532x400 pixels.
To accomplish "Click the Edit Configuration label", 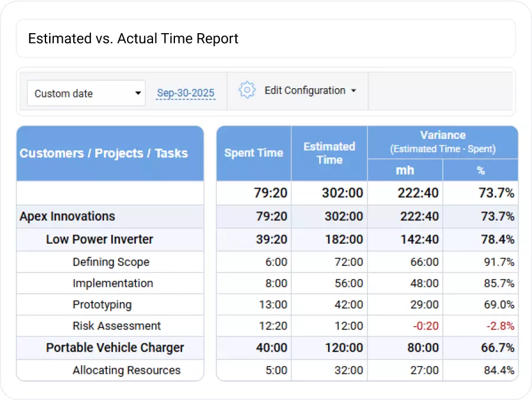I will [x=304, y=91].
